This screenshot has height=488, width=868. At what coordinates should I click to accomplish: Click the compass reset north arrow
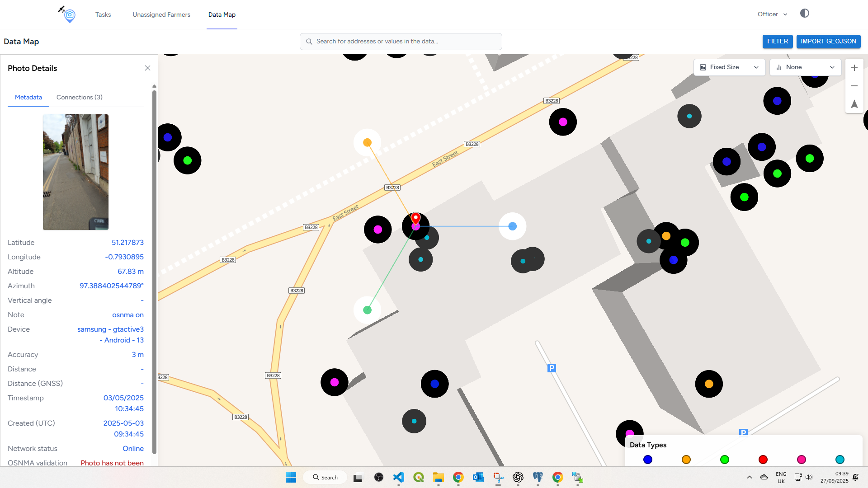[854, 104]
